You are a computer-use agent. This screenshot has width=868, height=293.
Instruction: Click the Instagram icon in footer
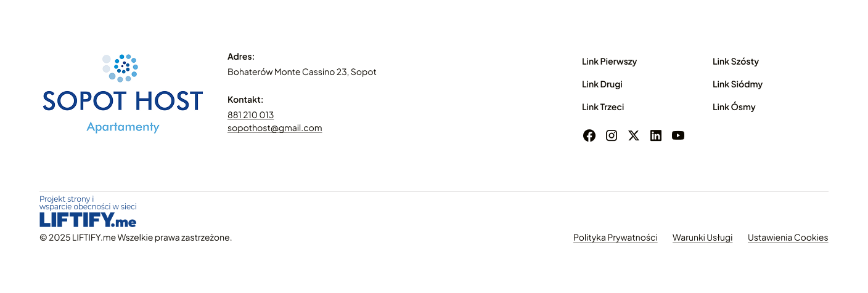[612, 135]
